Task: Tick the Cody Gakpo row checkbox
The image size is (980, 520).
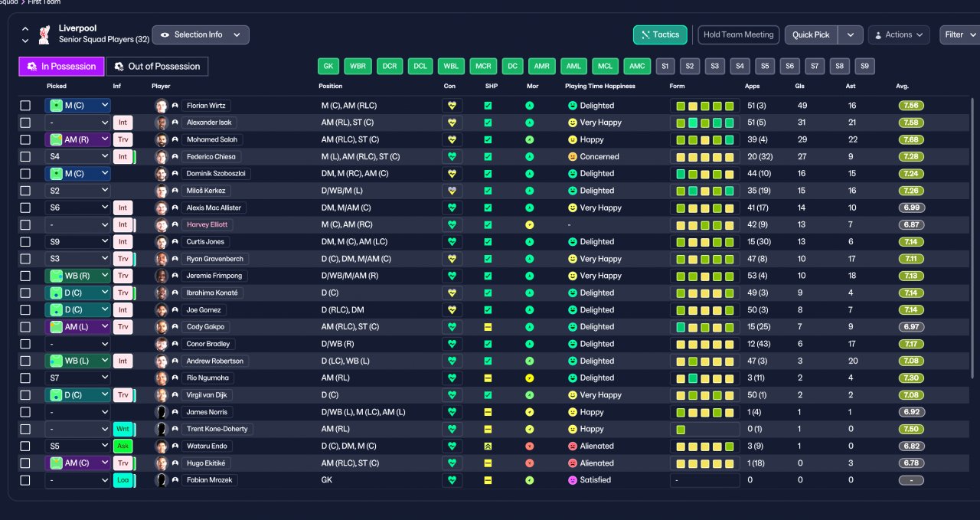Action: (x=25, y=327)
